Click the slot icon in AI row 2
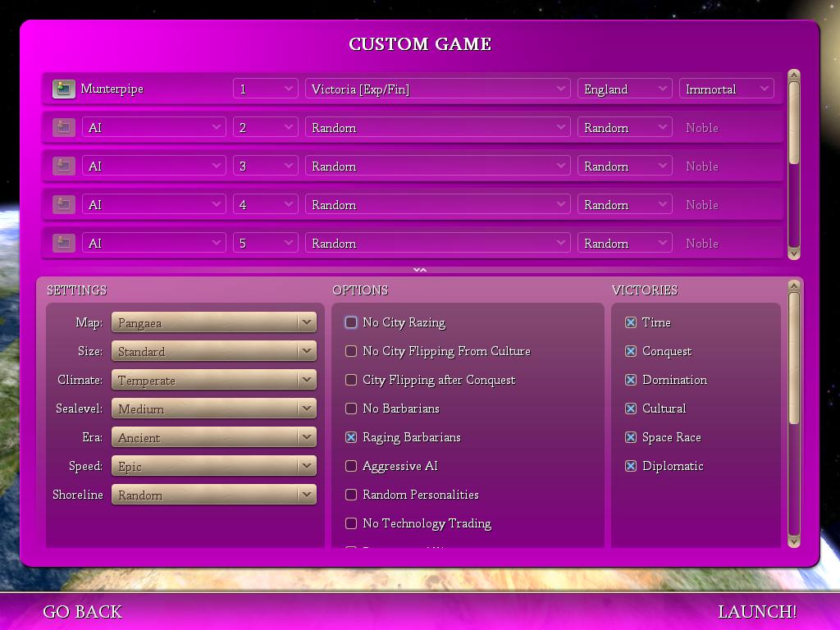Viewport: 840px width, 630px height. (64, 127)
